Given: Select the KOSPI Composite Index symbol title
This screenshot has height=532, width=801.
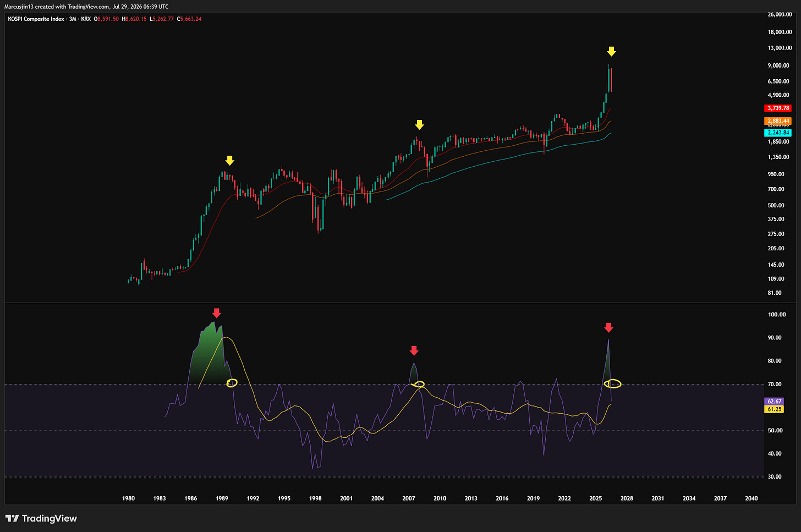Looking at the screenshot, I should tap(36, 19).
